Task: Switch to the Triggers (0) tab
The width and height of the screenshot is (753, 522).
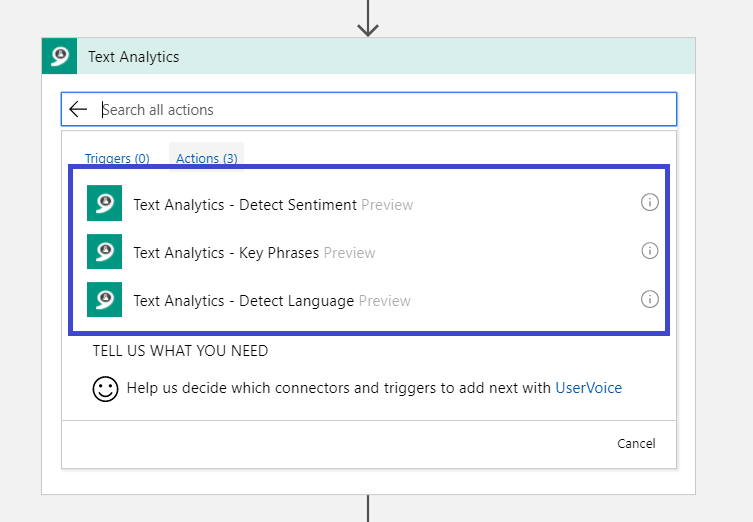Action: point(117,158)
